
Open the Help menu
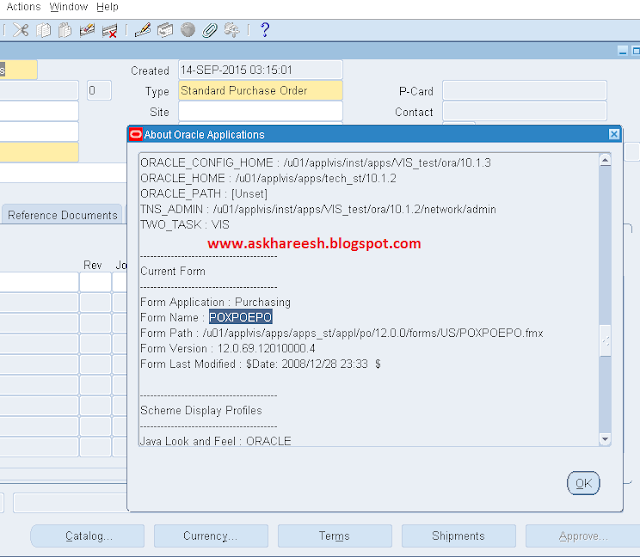(x=107, y=7)
